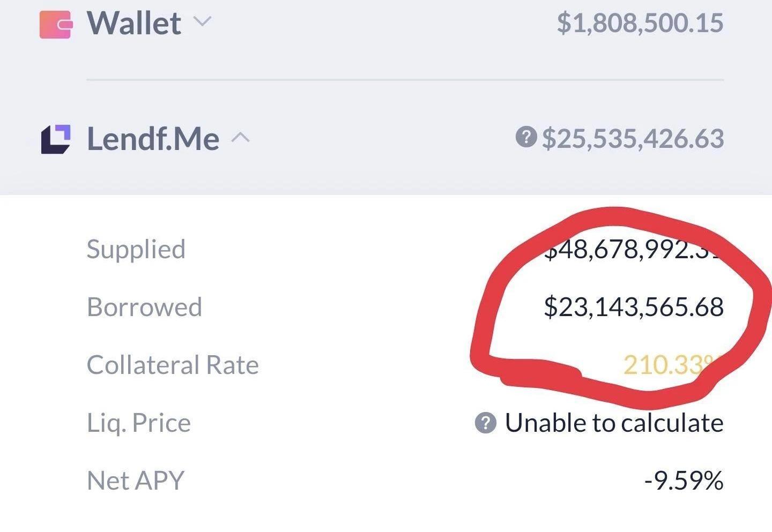The height and width of the screenshot is (532, 772).
Task: Click the -9.59% Net APY value
Action: click(684, 481)
